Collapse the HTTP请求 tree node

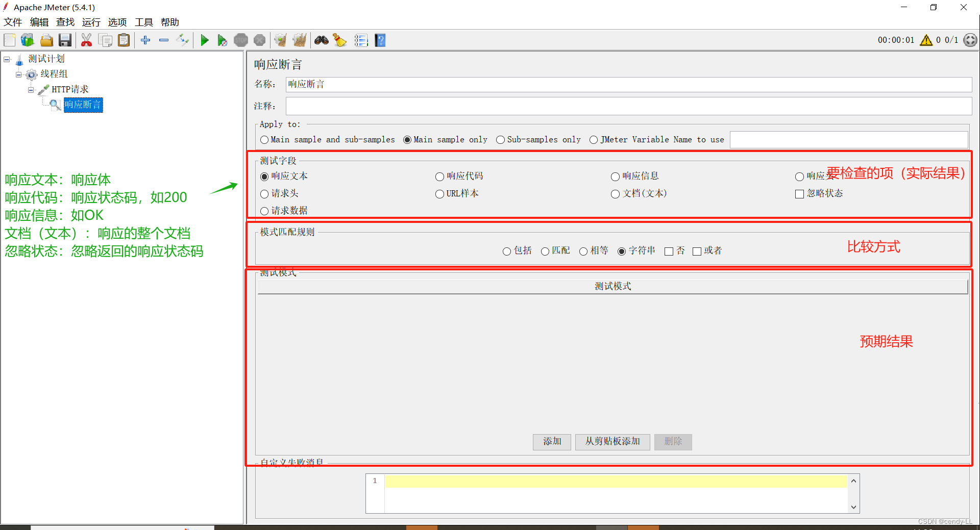pyautogui.click(x=31, y=89)
